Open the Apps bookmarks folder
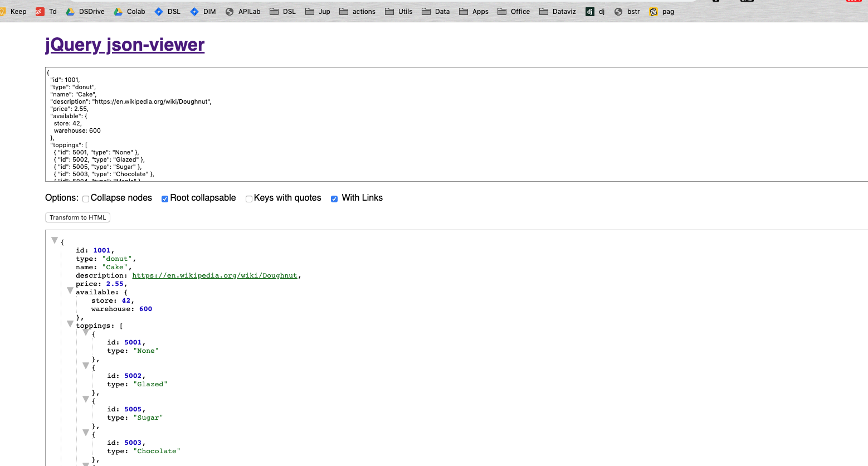Screen dimensions: 868x466 pyautogui.click(x=474, y=11)
